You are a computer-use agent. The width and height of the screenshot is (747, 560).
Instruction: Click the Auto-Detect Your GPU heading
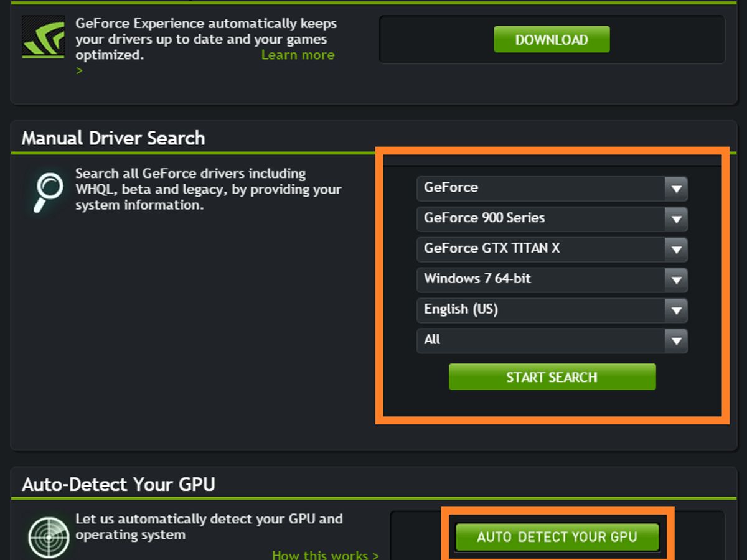coord(118,484)
